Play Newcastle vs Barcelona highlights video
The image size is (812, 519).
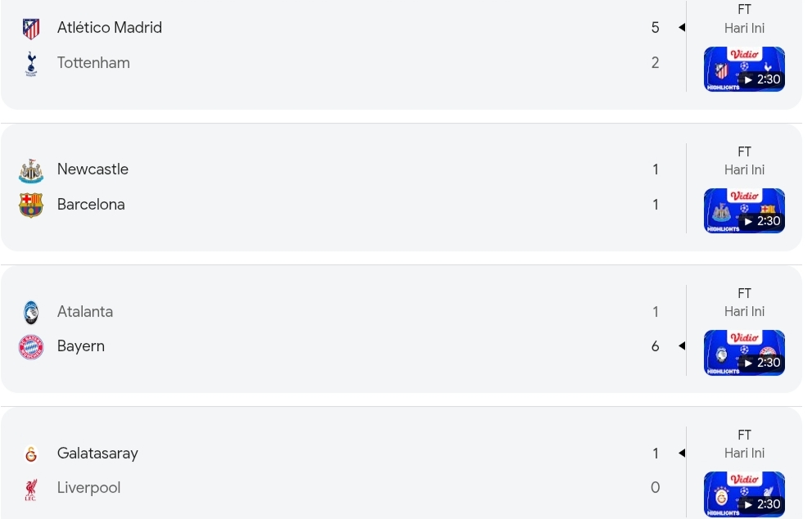(744, 210)
